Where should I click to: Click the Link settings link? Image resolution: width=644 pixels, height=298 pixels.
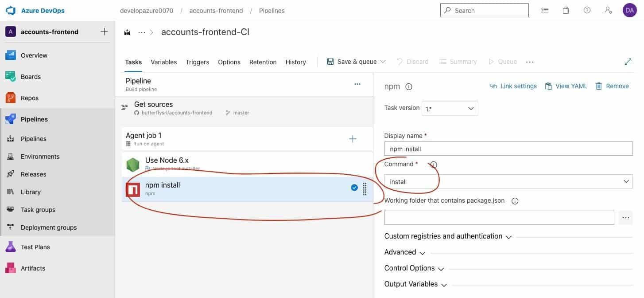click(x=513, y=86)
